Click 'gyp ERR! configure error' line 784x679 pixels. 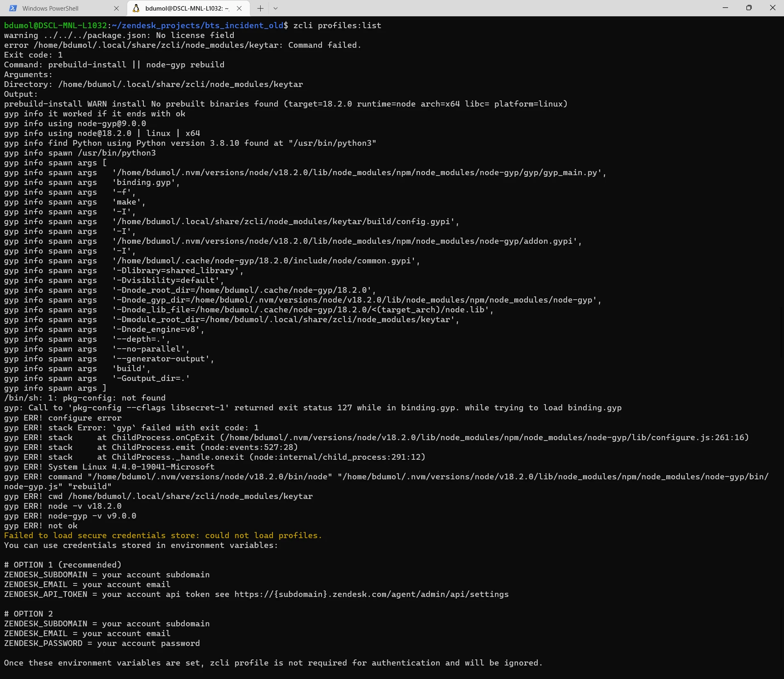point(63,418)
